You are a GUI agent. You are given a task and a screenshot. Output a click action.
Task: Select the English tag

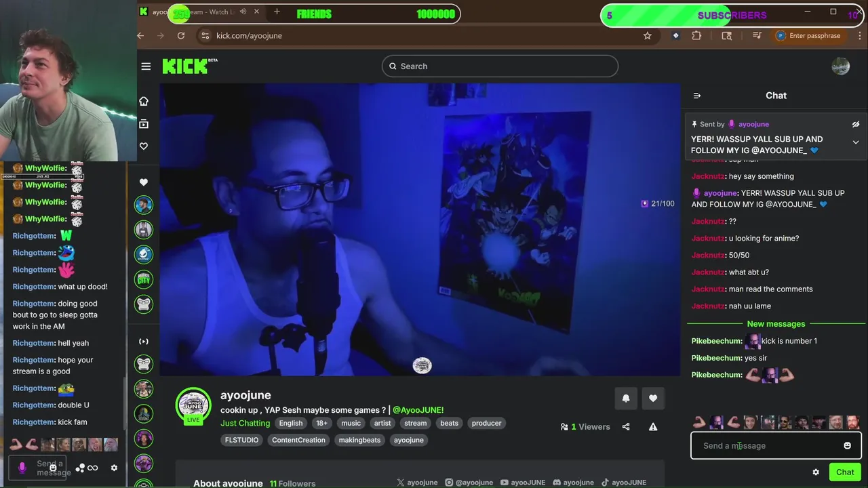[291, 423]
